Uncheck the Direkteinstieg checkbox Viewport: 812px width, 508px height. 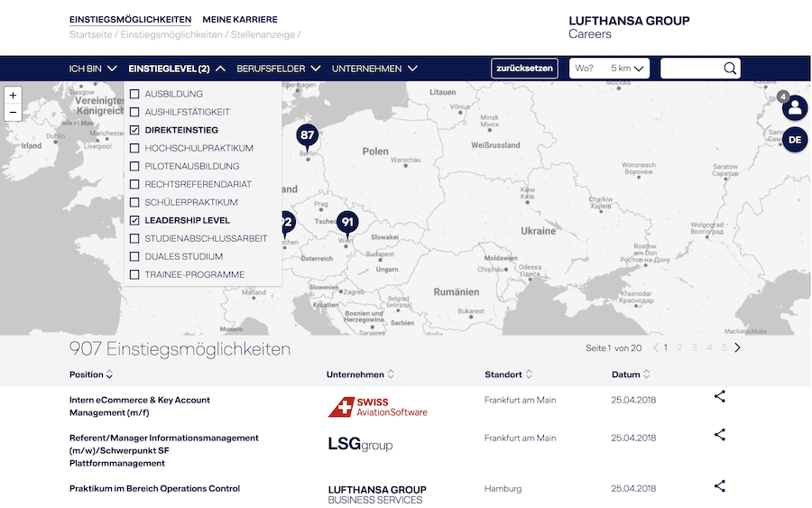[x=135, y=130]
